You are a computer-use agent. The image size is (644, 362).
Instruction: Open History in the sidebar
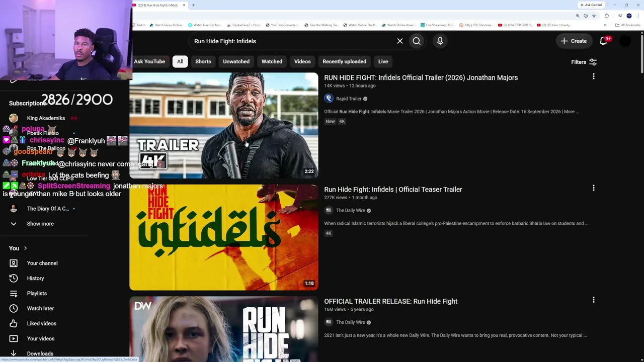[35, 279]
